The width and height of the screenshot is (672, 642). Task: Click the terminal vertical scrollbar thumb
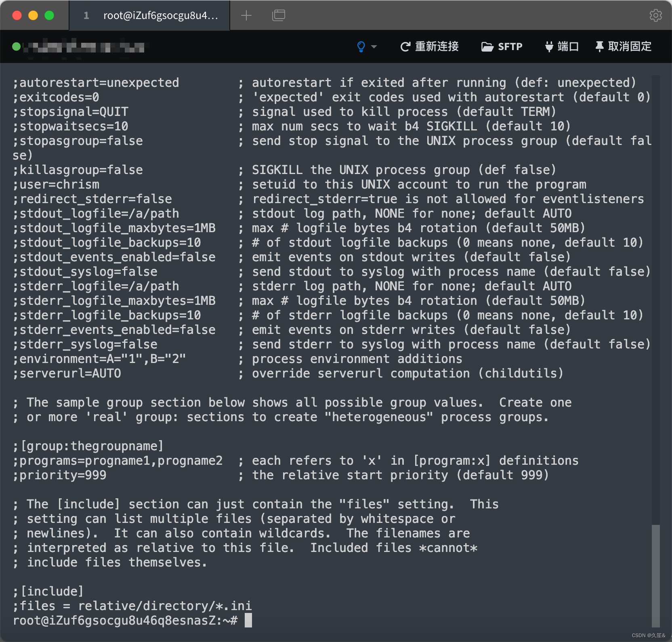656,575
